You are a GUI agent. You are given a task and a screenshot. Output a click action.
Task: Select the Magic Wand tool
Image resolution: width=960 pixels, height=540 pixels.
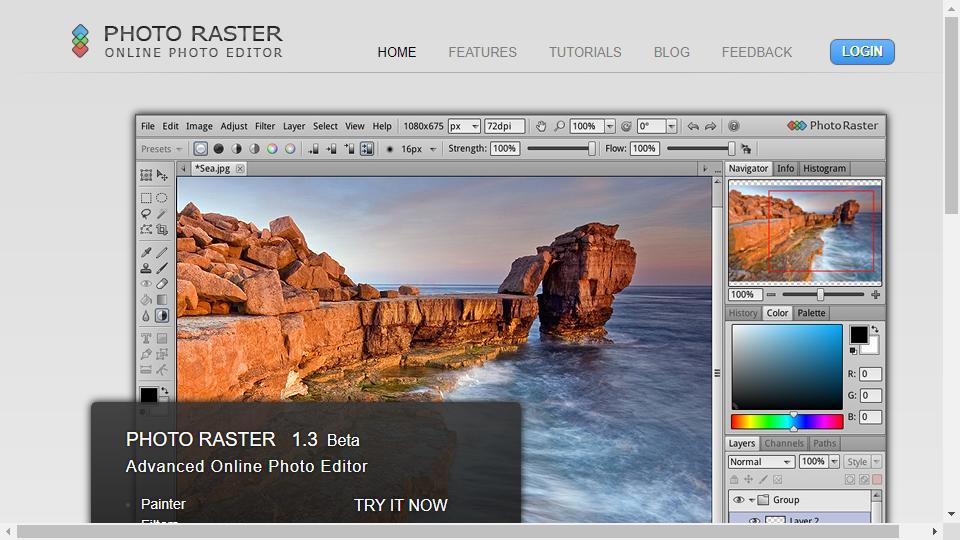162,214
